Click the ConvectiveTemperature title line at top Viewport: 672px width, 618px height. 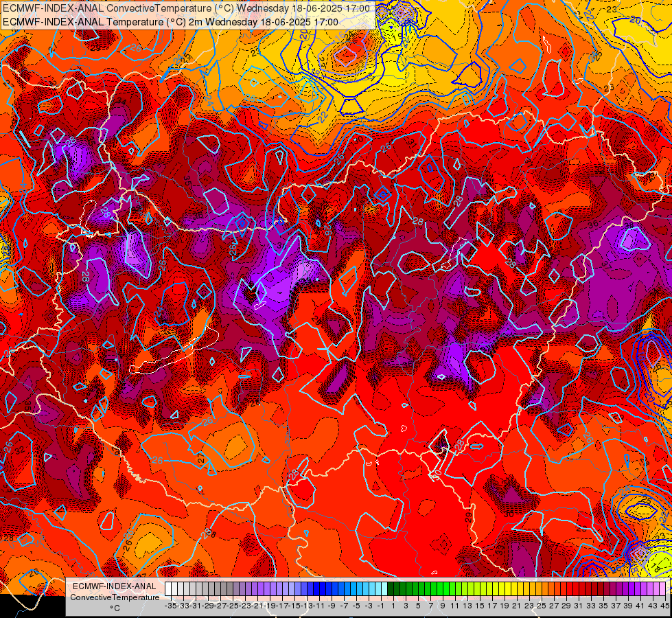click(x=186, y=8)
